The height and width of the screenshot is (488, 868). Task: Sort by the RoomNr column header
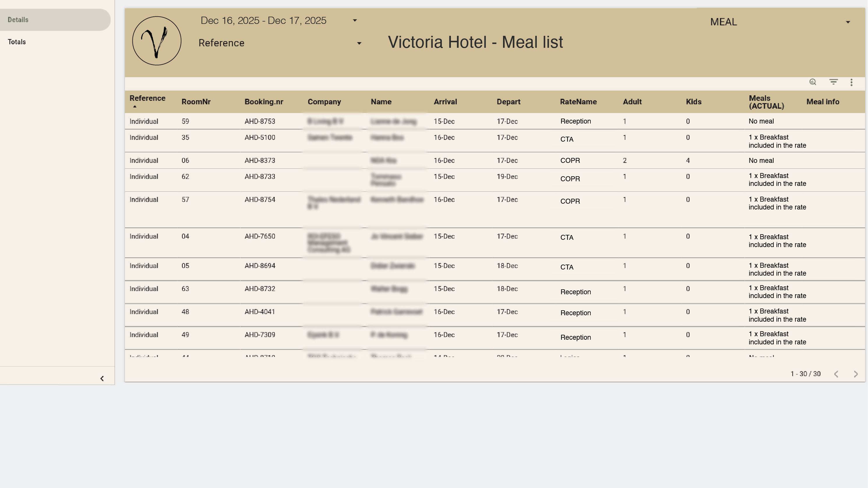(x=196, y=102)
